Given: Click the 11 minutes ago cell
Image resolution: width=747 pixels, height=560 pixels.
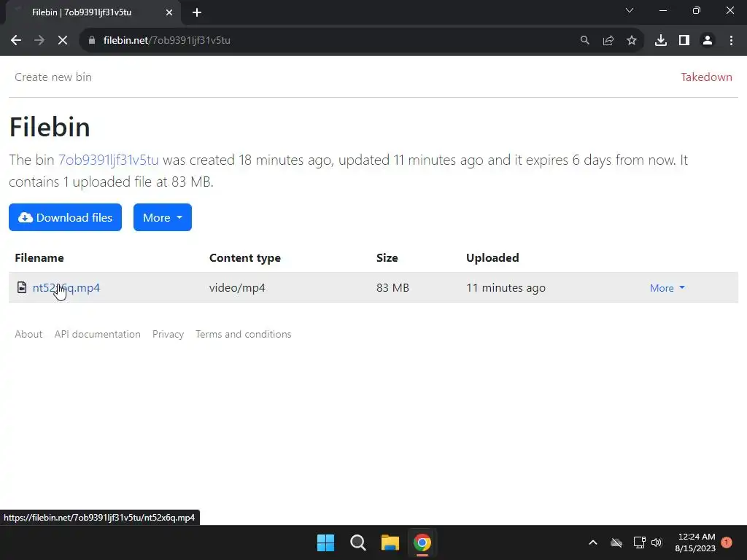Looking at the screenshot, I should pyautogui.click(x=506, y=287).
